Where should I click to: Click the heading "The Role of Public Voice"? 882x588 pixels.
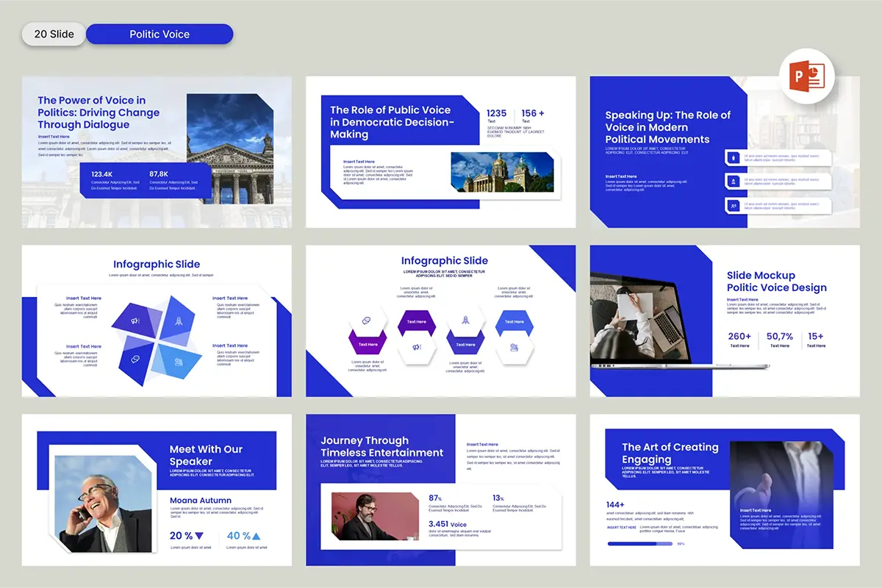392,122
